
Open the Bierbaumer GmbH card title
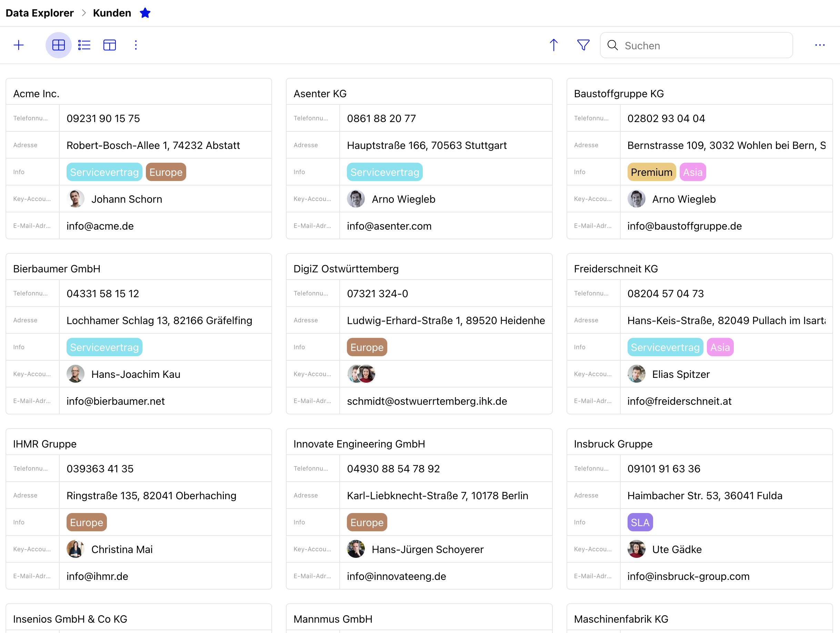point(57,269)
